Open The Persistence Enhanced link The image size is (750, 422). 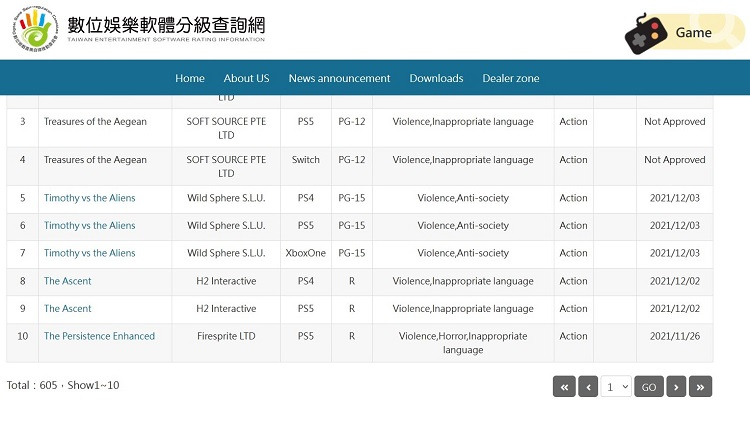point(99,336)
